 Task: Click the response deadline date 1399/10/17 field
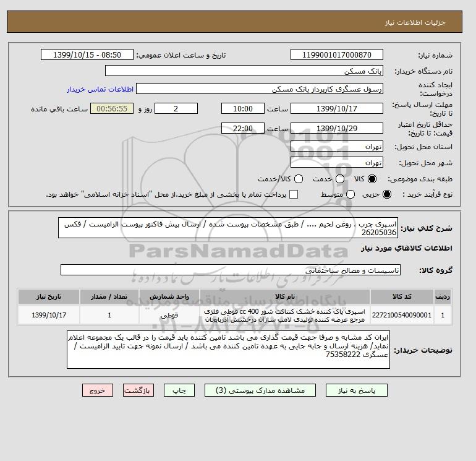(337, 108)
